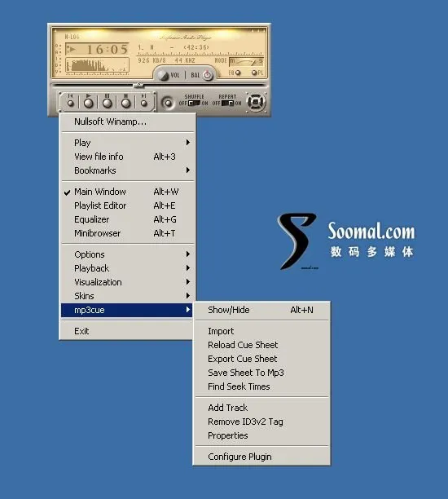Open Configure Plugin
Screen dimensions: 448x499
click(261, 457)
